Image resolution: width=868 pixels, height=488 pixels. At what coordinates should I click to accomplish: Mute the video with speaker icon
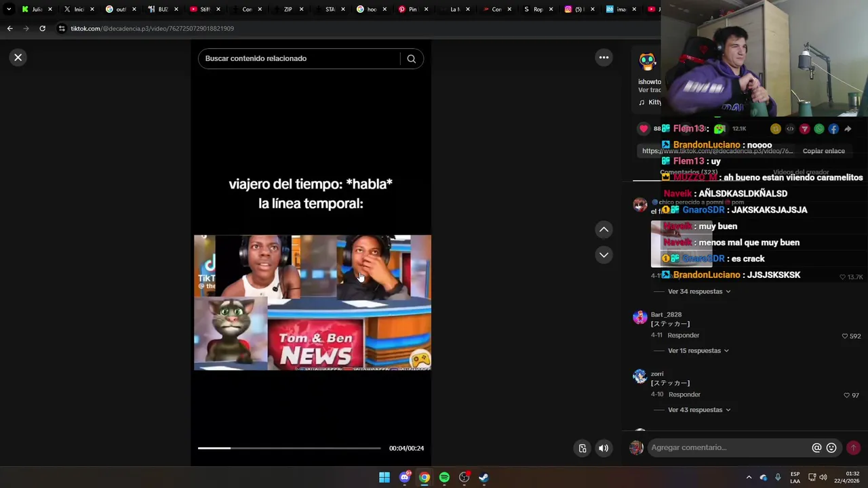point(603,448)
